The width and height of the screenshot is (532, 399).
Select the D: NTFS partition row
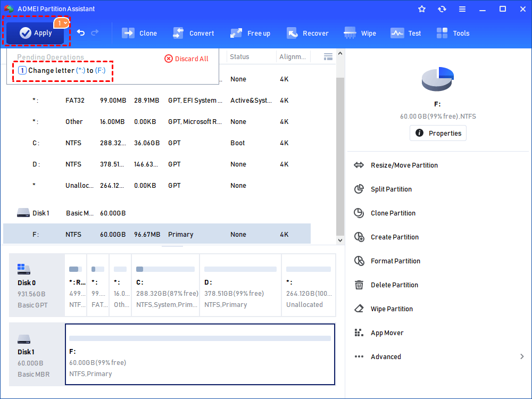157,164
